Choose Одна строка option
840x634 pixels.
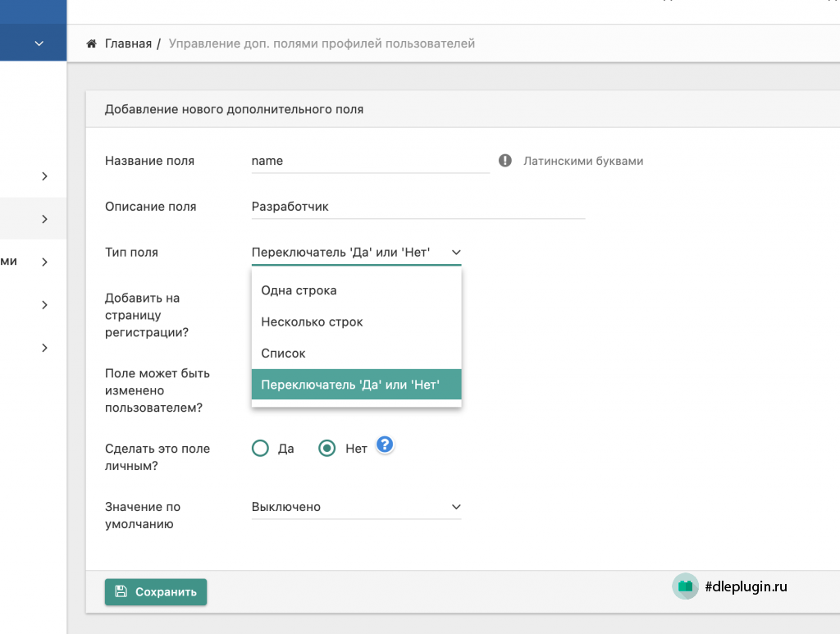tap(356, 290)
